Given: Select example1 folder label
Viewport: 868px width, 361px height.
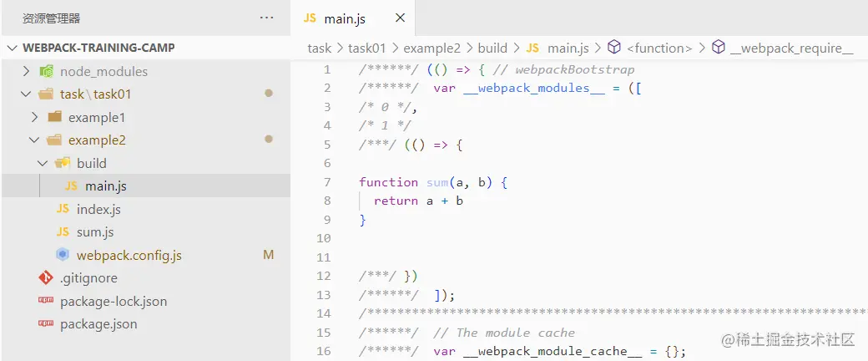Looking at the screenshot, I should (97, 118).
